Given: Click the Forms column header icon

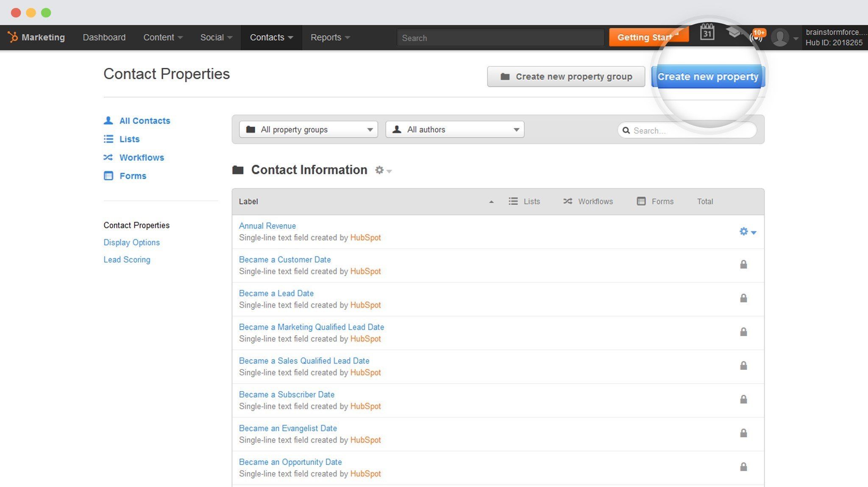Looking at the screenshot, I should pyautogui.click(x=641, y=201).
